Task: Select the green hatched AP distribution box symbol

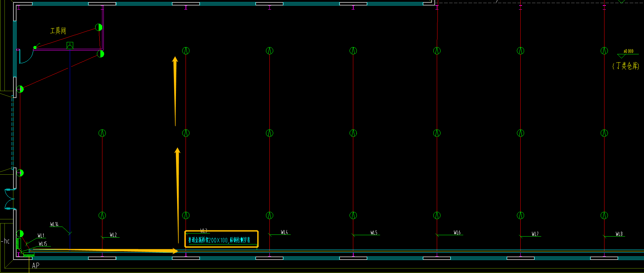Action: coord(29,255)
